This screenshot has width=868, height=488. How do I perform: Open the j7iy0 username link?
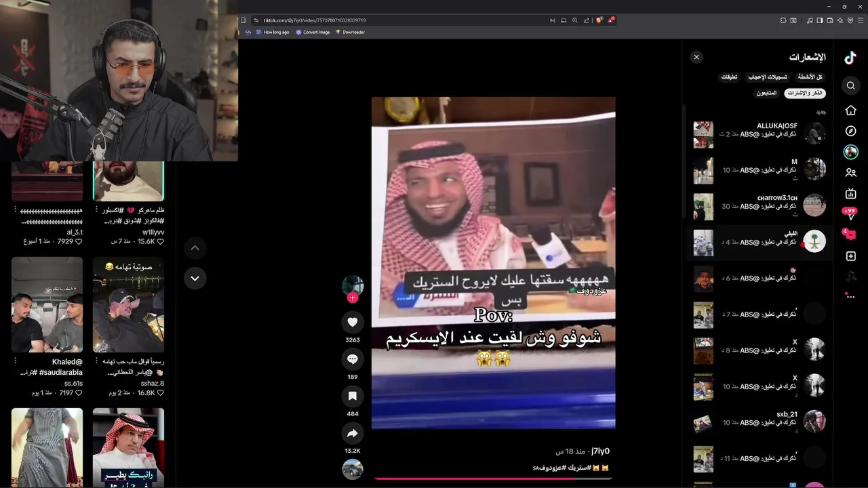coord(600,451)
